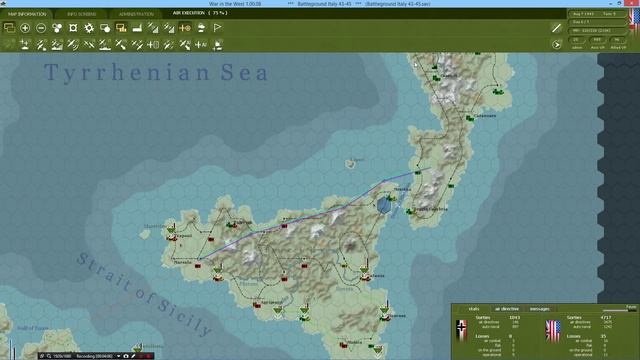Click the overlapping windows toolbar icon
This screenshot has height=360, width=640.
click(9, 28)
